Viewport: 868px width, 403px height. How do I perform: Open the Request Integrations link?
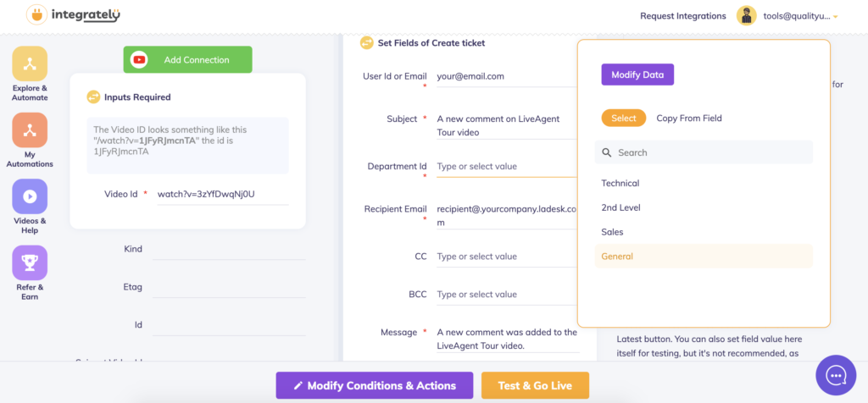(x=683, y=16)
